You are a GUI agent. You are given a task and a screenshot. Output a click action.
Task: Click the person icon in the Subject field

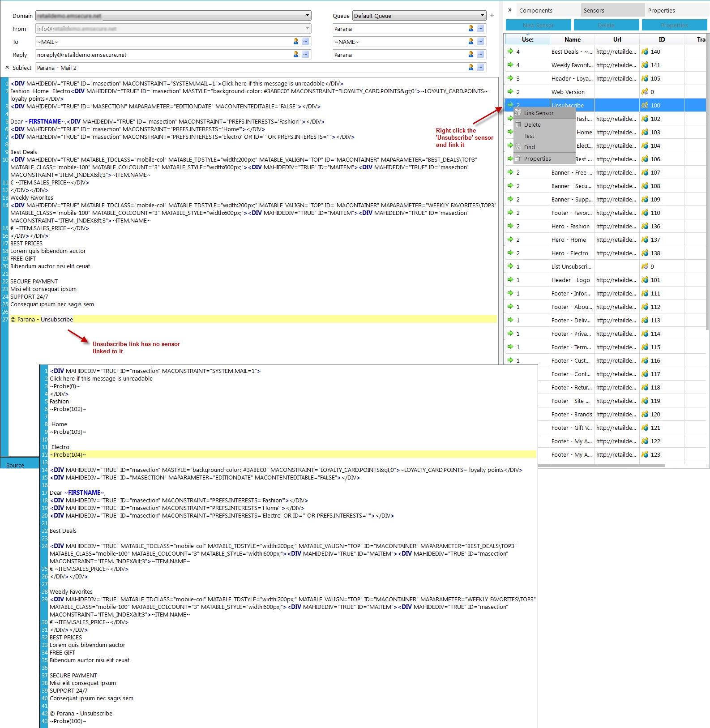click(470, 68)
